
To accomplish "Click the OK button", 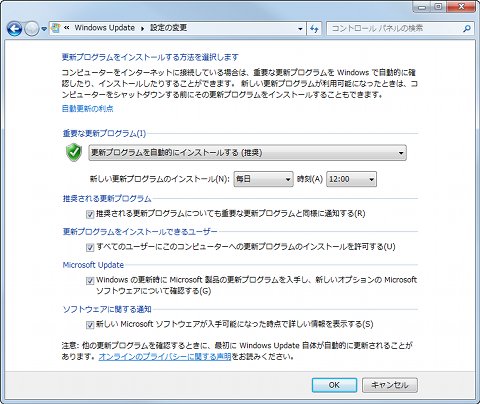I will (334, 385).
